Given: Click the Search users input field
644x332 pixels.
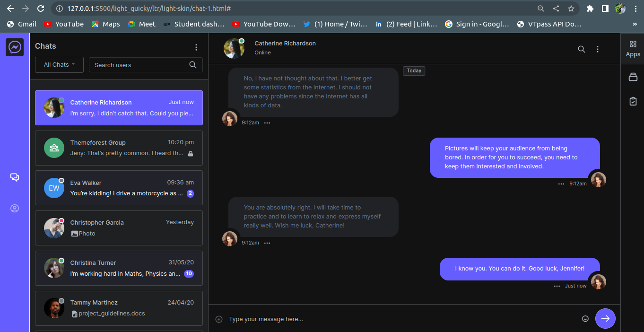Looking at the screenshot, I should [x=139, y=65].
